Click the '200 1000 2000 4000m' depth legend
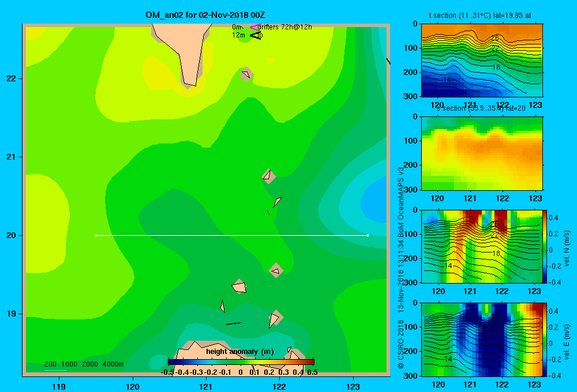This screenshot has width=577, height=392. coord(84,364)
